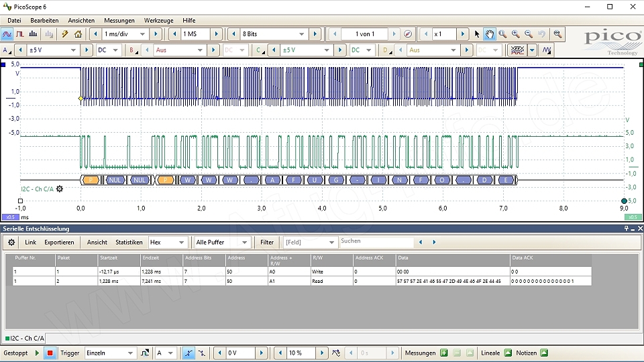Image resolution: width=644 pixels, height=362 pixels.
Task: Click the zoom to full view icon
Action: coord(557,34)
